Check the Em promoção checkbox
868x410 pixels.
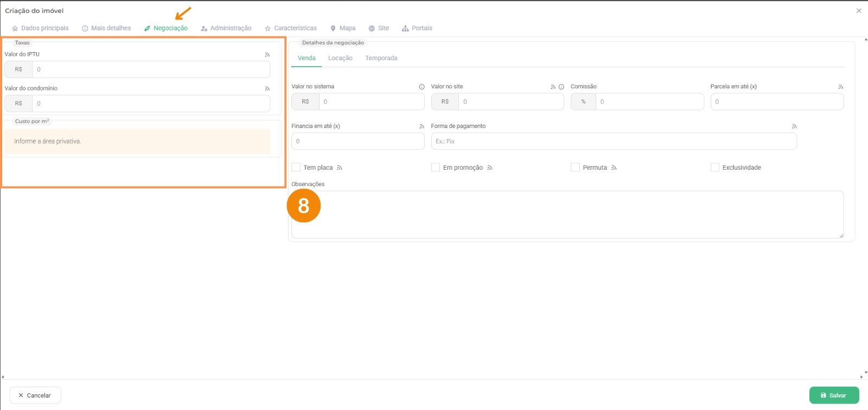click(436, 168)
